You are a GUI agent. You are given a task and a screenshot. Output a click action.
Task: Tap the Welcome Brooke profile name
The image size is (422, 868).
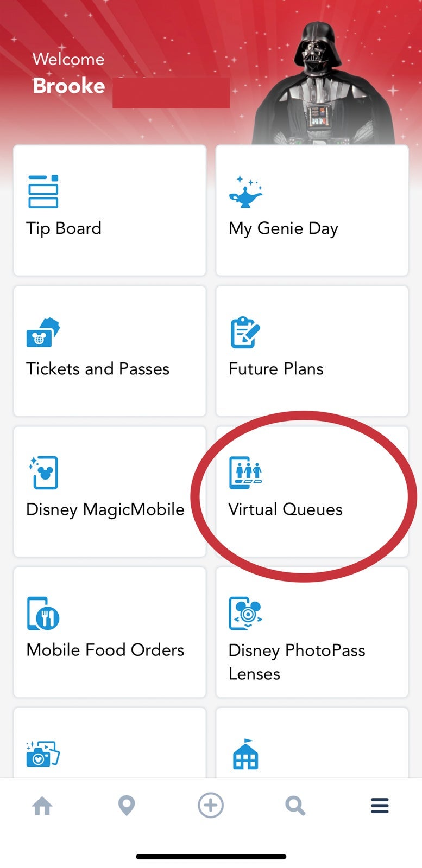point(69,86)
